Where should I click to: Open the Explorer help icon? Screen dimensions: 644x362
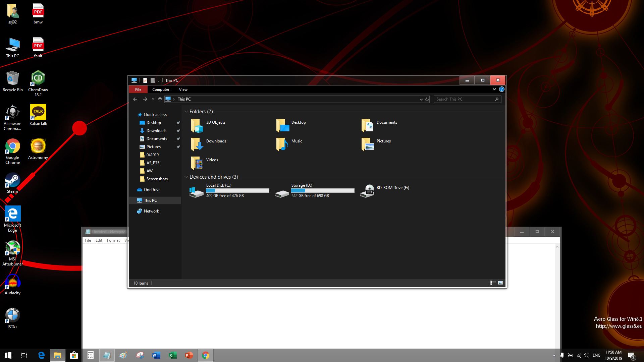pyautogui.click(x=501, y=89)
